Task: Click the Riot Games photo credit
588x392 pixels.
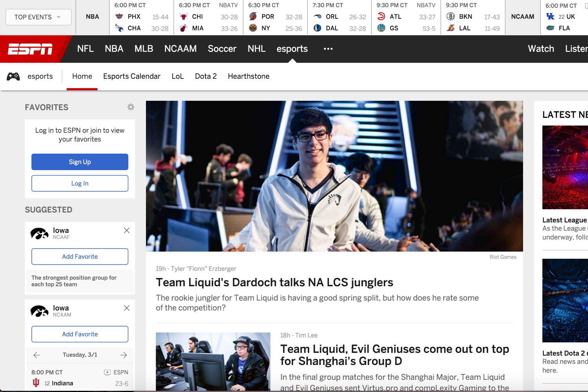Action: 503,257
